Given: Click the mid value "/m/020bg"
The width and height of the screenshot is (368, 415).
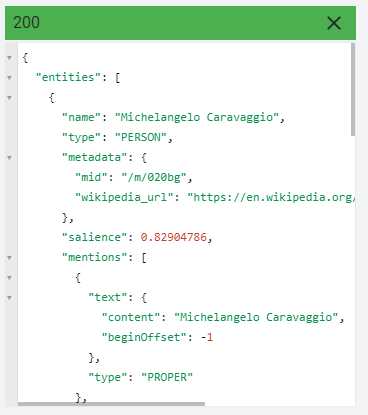Looking at the screenshot, I should tap(154, 177).
